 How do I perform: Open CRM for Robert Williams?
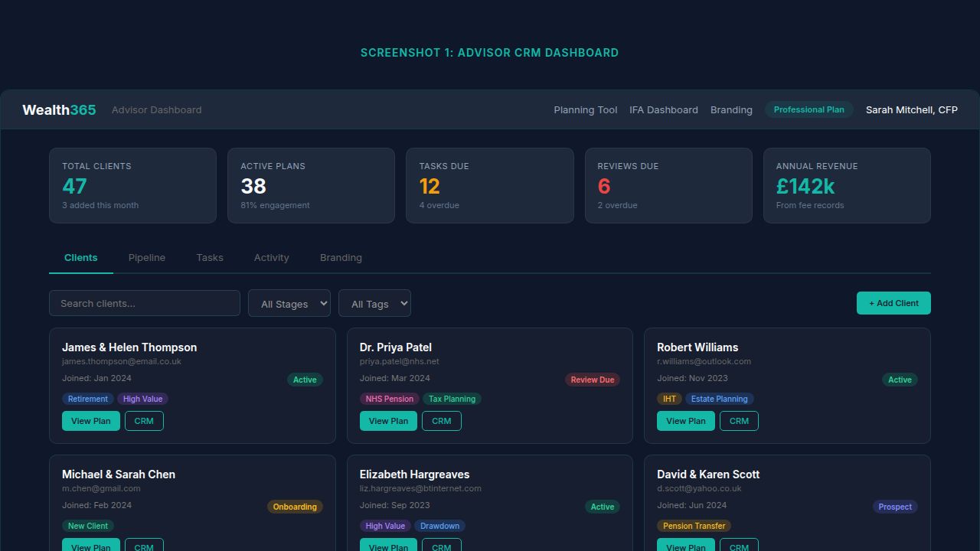(739, 421)
